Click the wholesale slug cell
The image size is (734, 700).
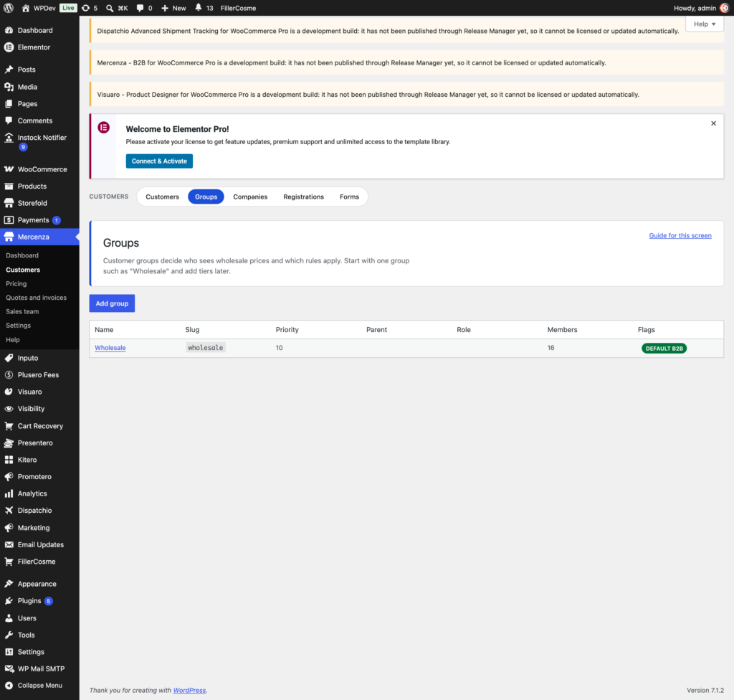click(206, 348)
